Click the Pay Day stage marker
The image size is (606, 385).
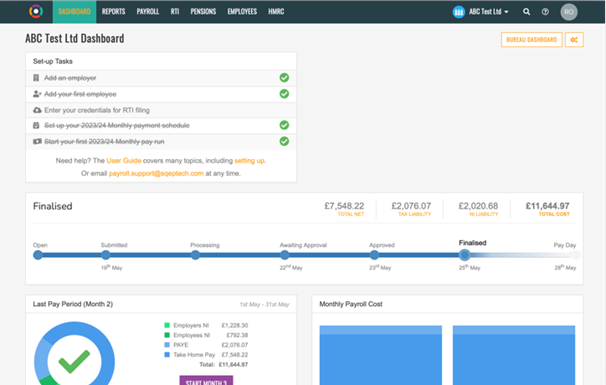pos(576,255)
